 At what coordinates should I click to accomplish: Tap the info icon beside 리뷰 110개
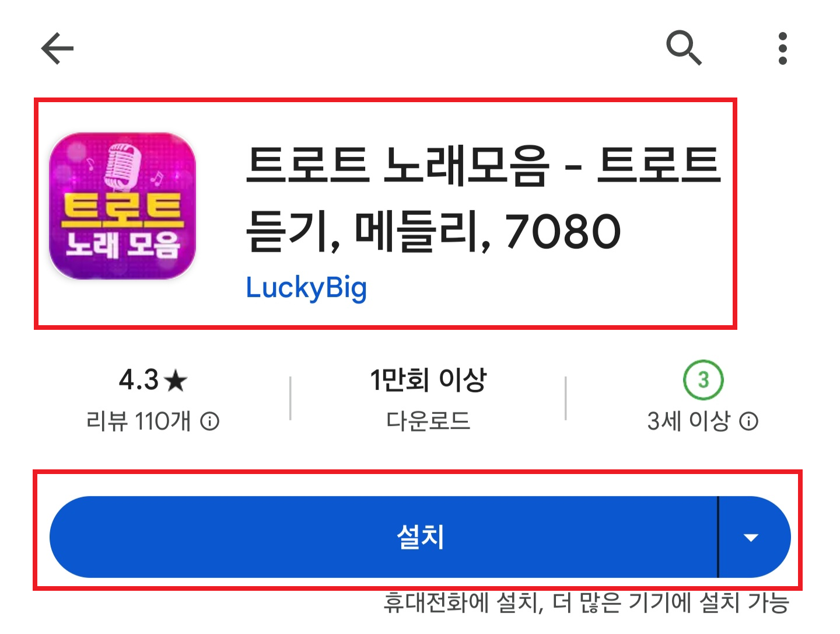pos(210,421)
